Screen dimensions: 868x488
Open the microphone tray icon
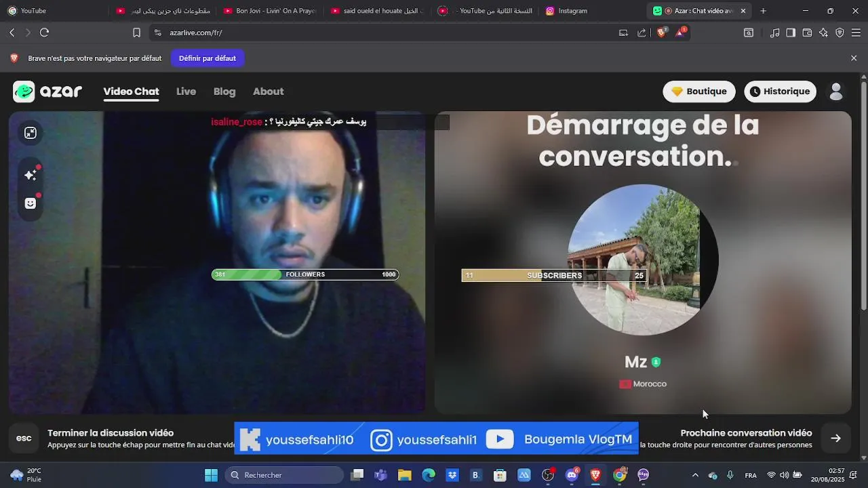click(730, 475)
